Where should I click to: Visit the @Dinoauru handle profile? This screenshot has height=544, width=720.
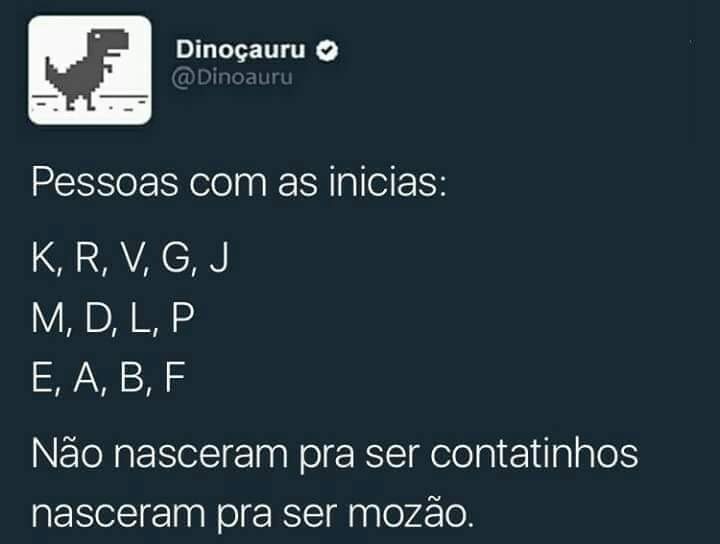232,78
